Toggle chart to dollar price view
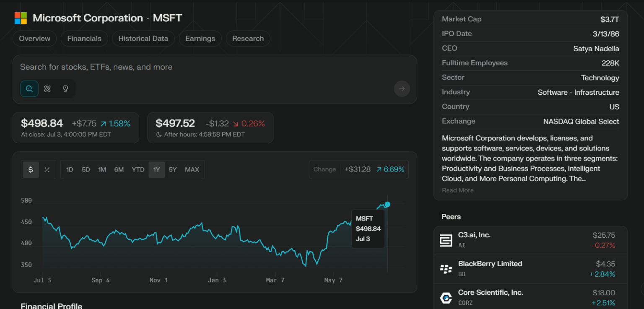 (x=31, y=169)
